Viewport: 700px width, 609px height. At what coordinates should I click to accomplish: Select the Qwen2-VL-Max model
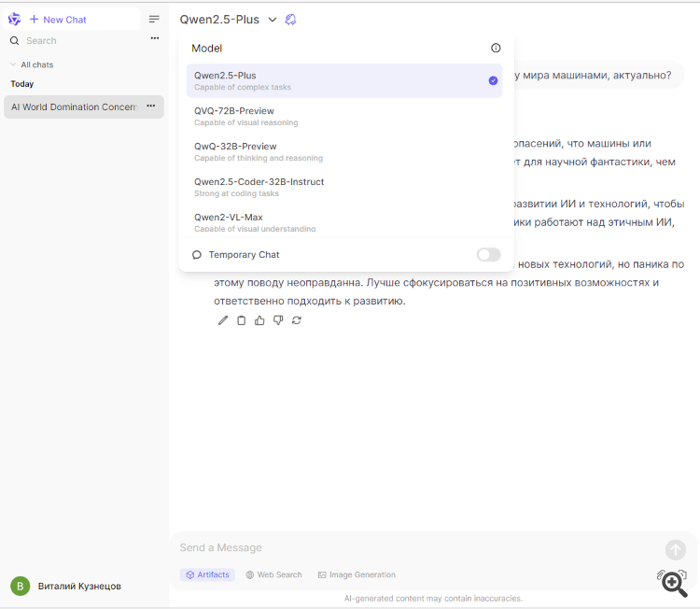[344, 221]
